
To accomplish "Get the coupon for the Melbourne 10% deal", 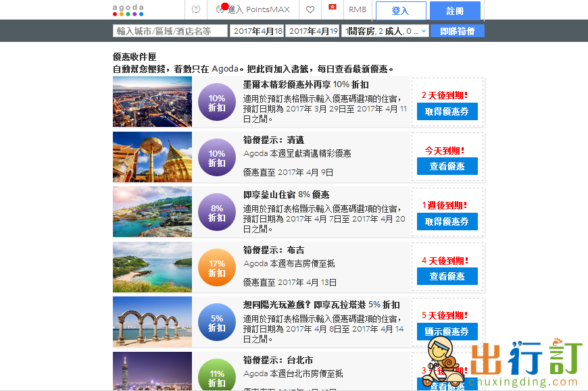I will click(447, 111).
